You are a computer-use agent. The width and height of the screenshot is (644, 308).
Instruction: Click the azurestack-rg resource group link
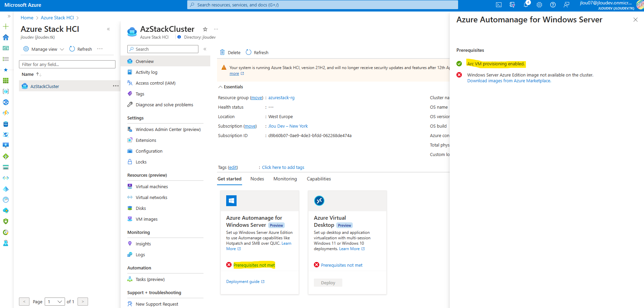[x=281, y=97]
